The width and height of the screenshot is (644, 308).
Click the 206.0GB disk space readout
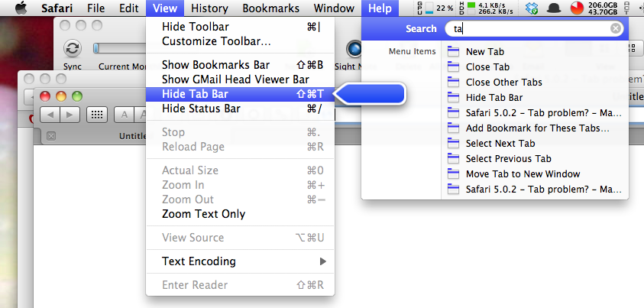point(603,5)
